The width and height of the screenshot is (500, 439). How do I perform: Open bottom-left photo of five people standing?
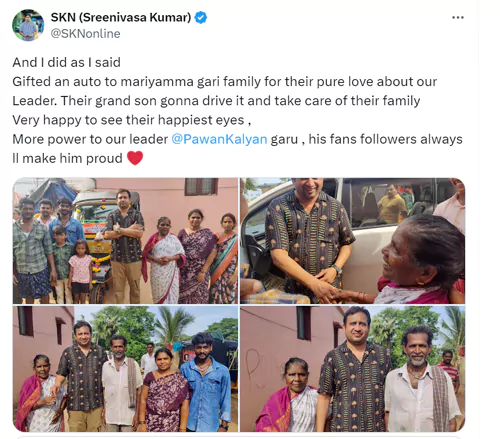(125, 369)
